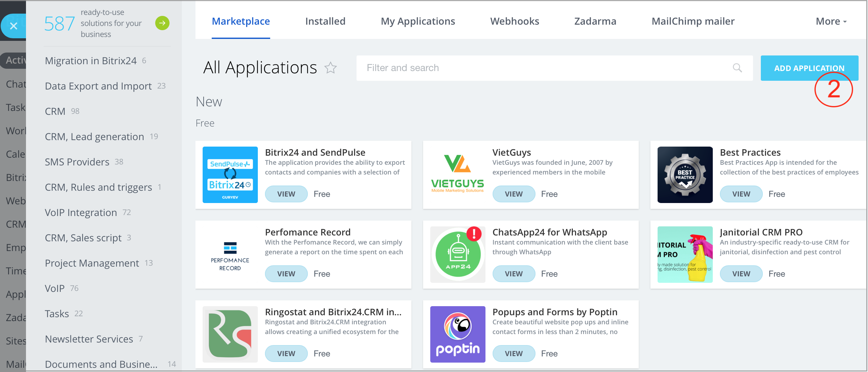Screen dimensions: 868x372
Task: Open the Zadarma tab
Action: 595,21
